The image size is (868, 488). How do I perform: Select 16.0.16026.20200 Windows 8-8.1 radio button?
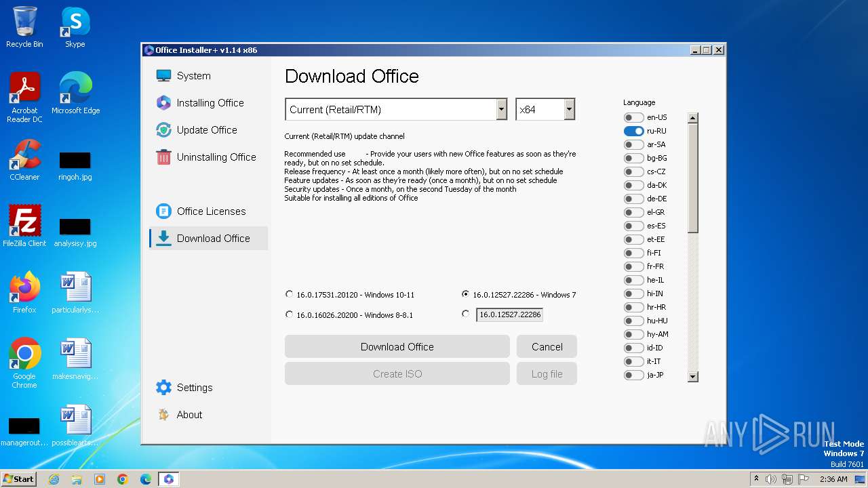click(290, 314)
